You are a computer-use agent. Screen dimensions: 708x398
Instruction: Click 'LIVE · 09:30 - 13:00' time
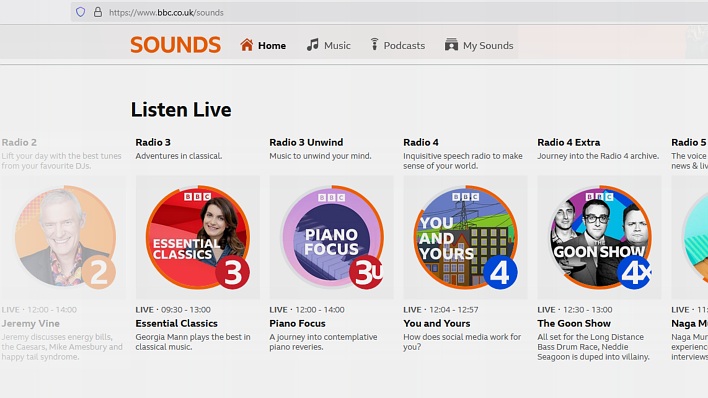tap(173, 309)
